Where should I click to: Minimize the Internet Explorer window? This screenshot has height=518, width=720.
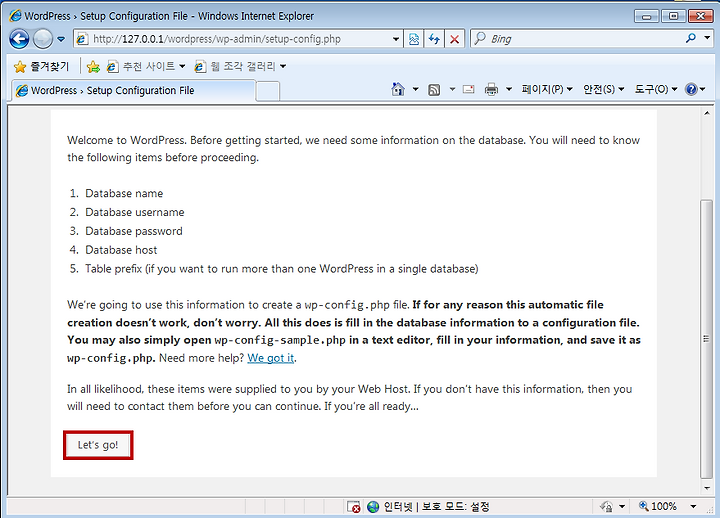tap(647, 17)
